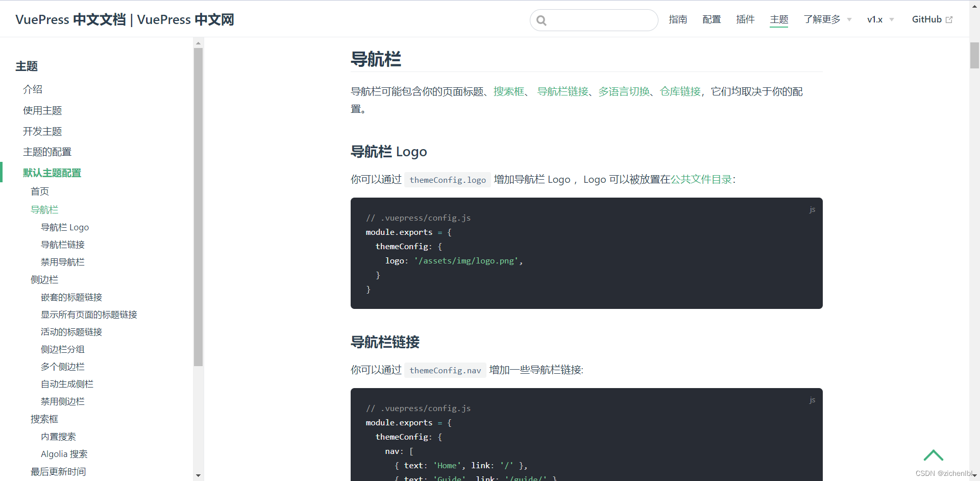Viewport: 980px width, 481px height.
Task: Jump to 多个侧边栏 in sidebar
Action: point(63,367)
